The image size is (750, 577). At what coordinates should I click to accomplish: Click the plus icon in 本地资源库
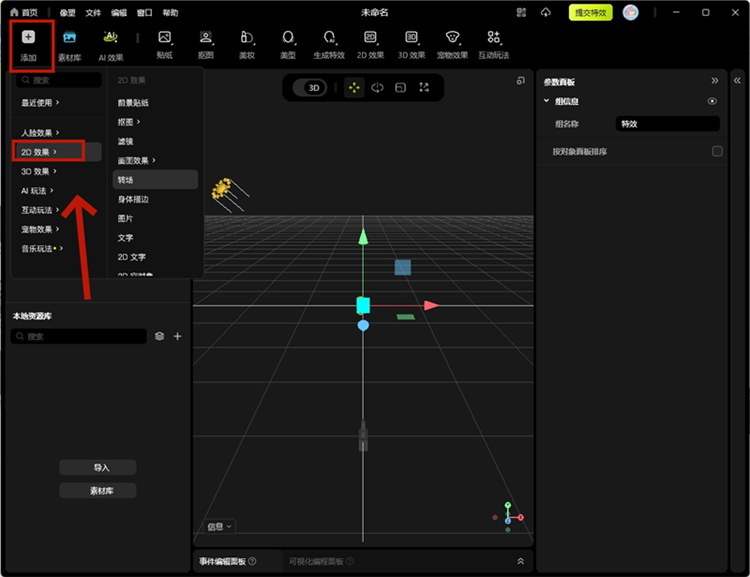tap(178, 337)
